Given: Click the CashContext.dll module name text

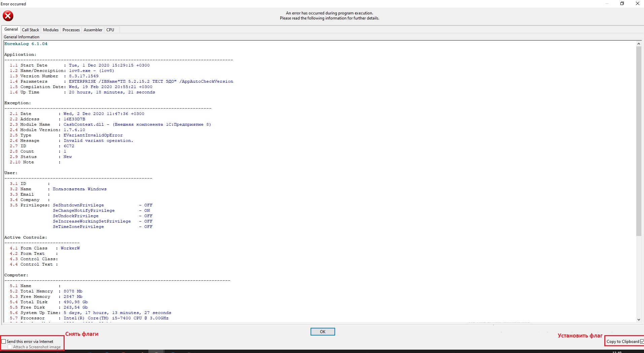Looking at the screenshot, I should (x=84, y=124).
